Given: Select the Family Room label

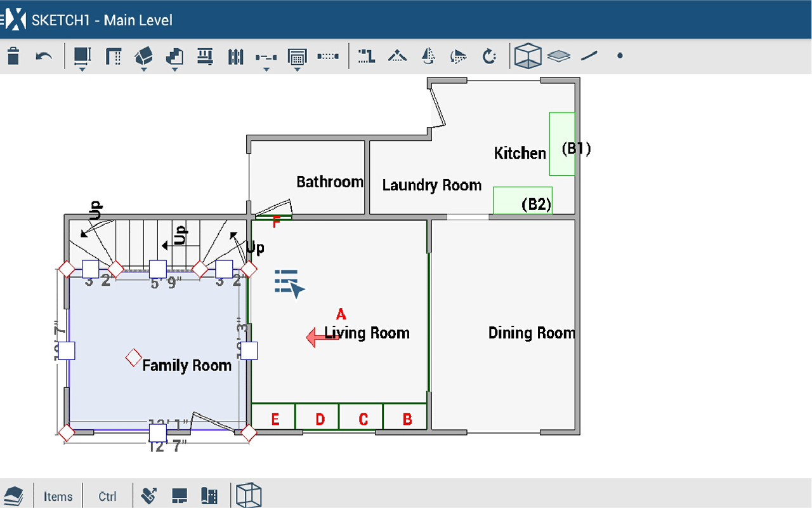Looking at the screenshot, I should click(x=187, y=366).
